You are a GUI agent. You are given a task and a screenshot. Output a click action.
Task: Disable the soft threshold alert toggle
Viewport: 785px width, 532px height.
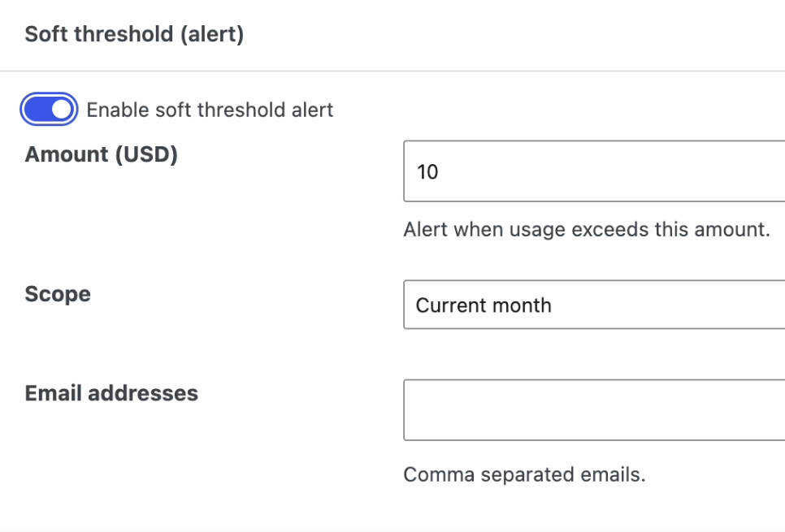[48, 109]
